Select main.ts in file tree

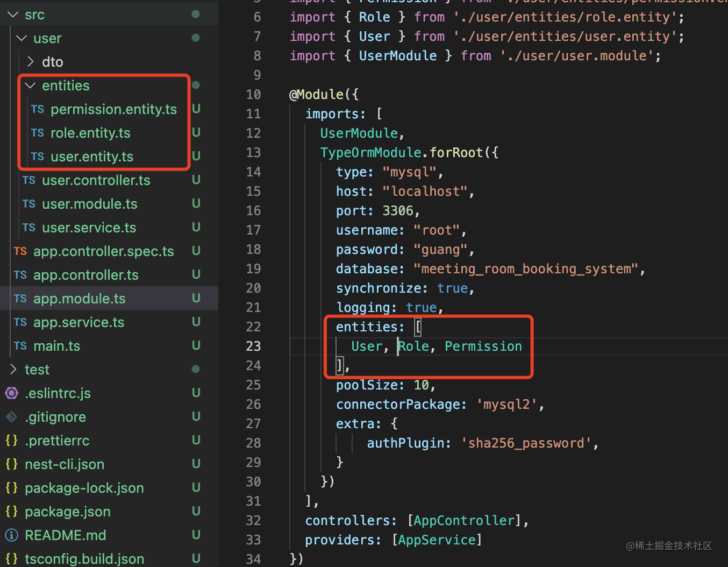click(56, 346)
